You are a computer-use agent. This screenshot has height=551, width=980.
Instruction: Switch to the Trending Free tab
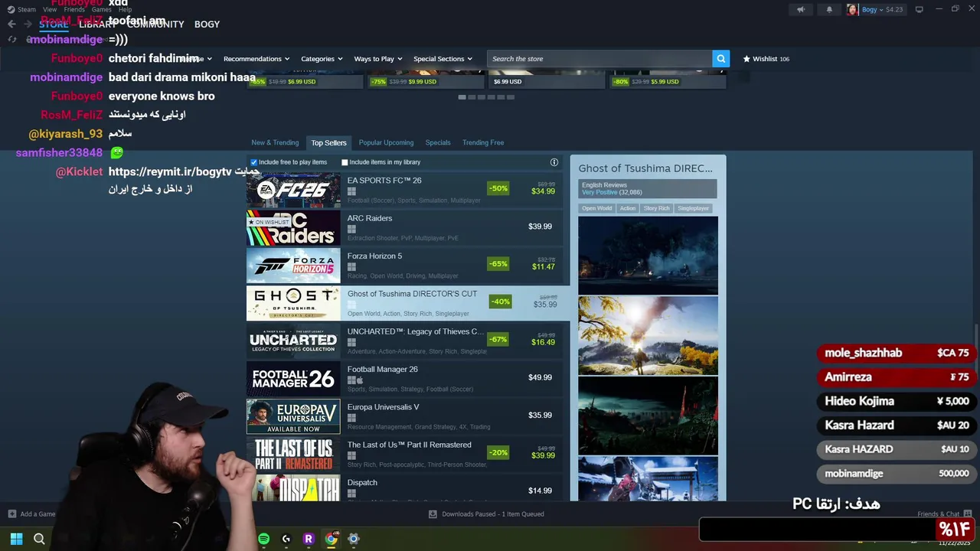point(483,142)
